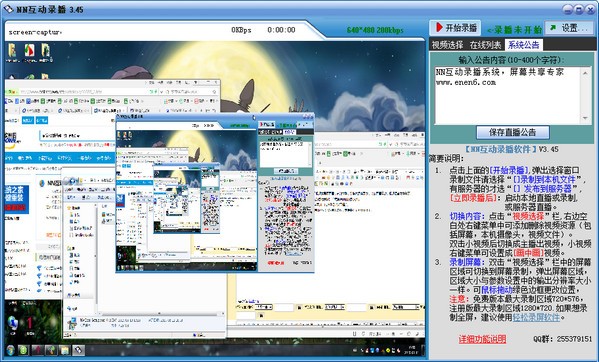Click the blue 鼠标拖动 text
The width and height of the screenshot is (599, 362).
tap(496, 290)
